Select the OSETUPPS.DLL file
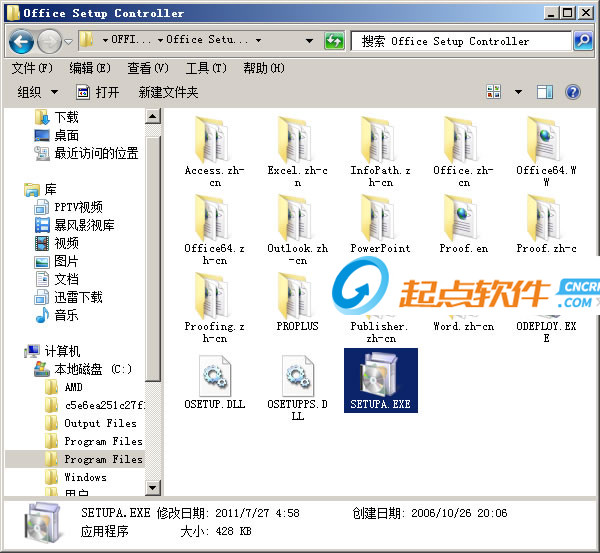 pyautogui.click(x=297, y=388)
